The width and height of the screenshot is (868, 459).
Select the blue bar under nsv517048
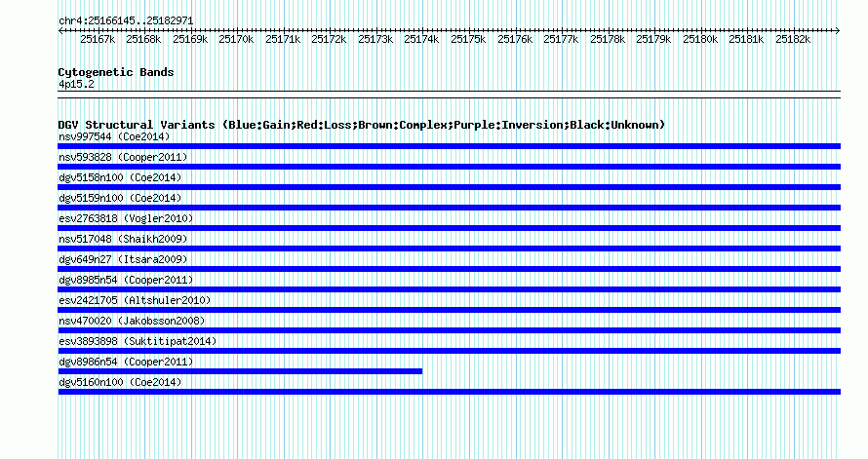(450, 249)
